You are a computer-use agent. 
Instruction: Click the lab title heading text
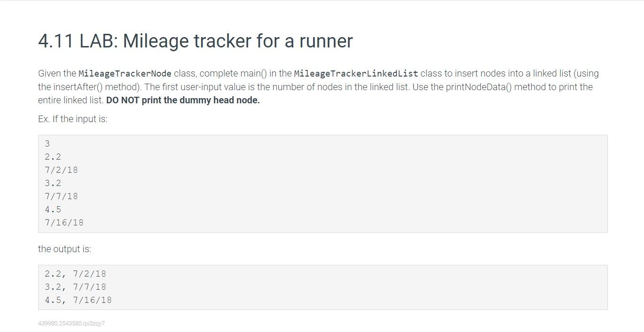pos(195,41)
